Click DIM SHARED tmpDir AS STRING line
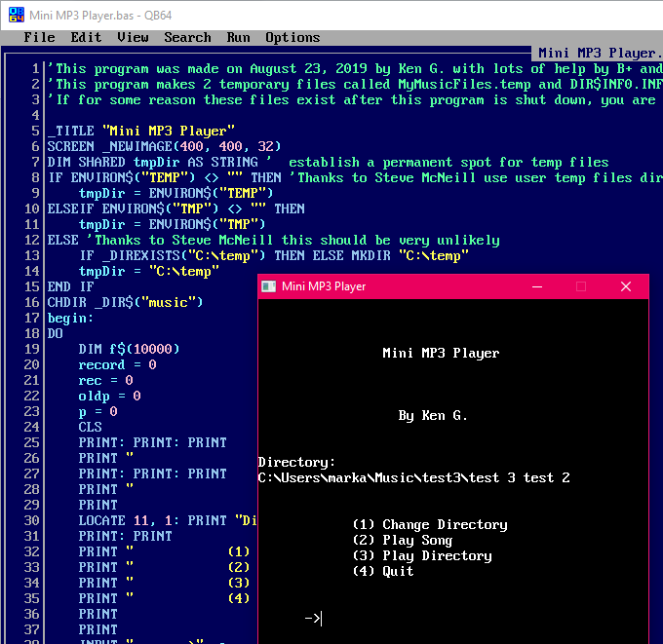This screenshot has height=644, width=663. click(153, 163)
